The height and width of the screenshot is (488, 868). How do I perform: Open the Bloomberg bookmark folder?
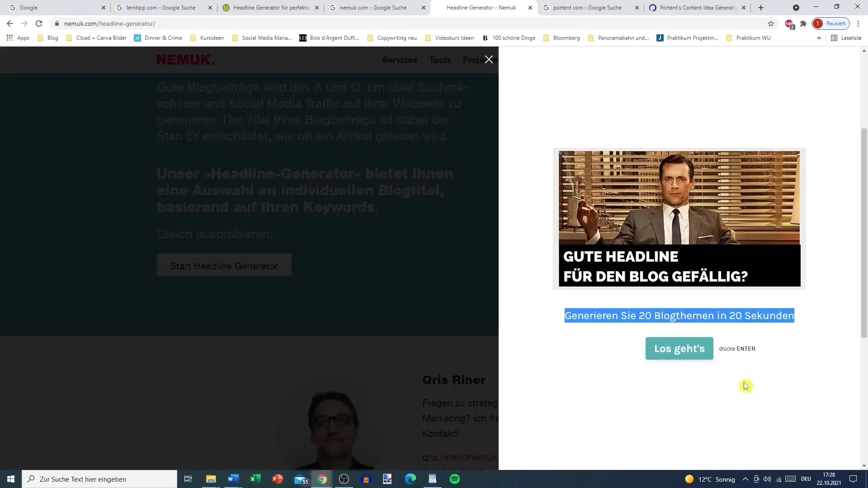click(x=561, y=38)
